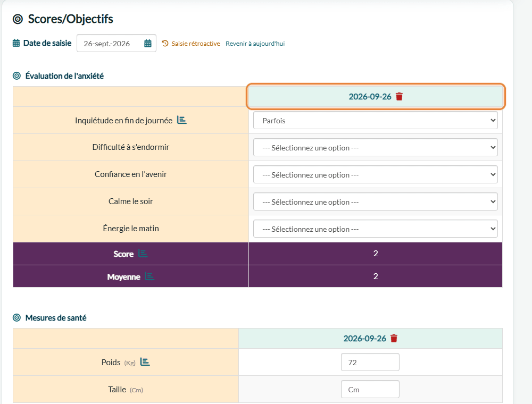Open Difficulté à s'endormir dropdown
Screen dimensions: 532x404
pyautogui.click(x=375, y=147)
